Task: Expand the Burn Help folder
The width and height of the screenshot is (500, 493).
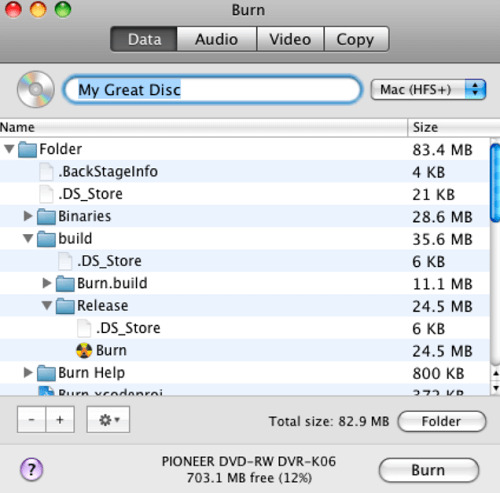Action: click(x=28, y=372)
